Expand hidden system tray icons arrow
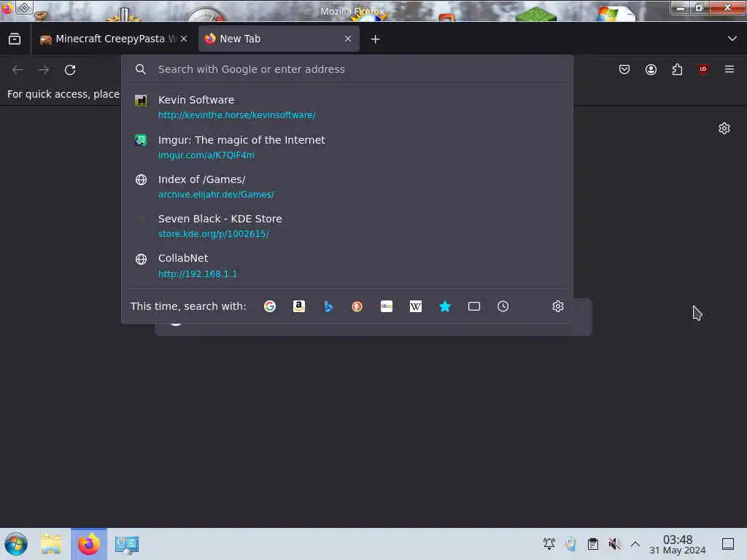Screen dimensions: 747x560 [x=635, y=543]
